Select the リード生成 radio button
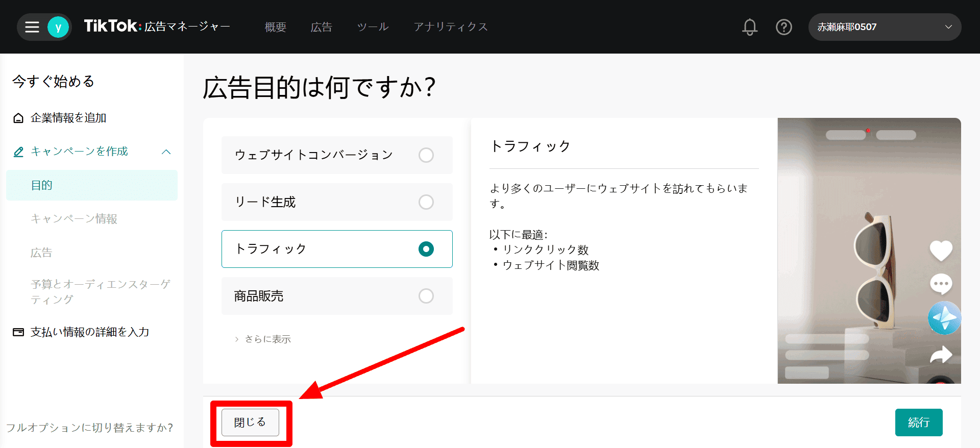 click(x=426, y=202)
